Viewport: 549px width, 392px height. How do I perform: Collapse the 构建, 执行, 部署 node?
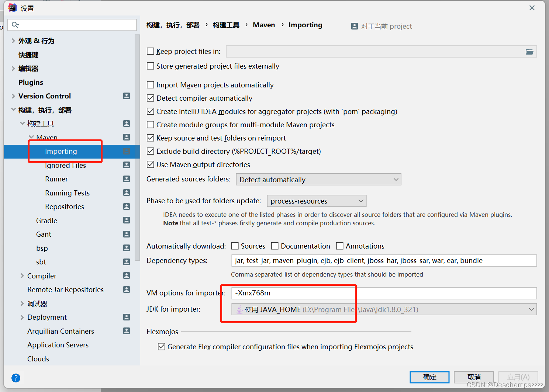(x=13, y=110)
